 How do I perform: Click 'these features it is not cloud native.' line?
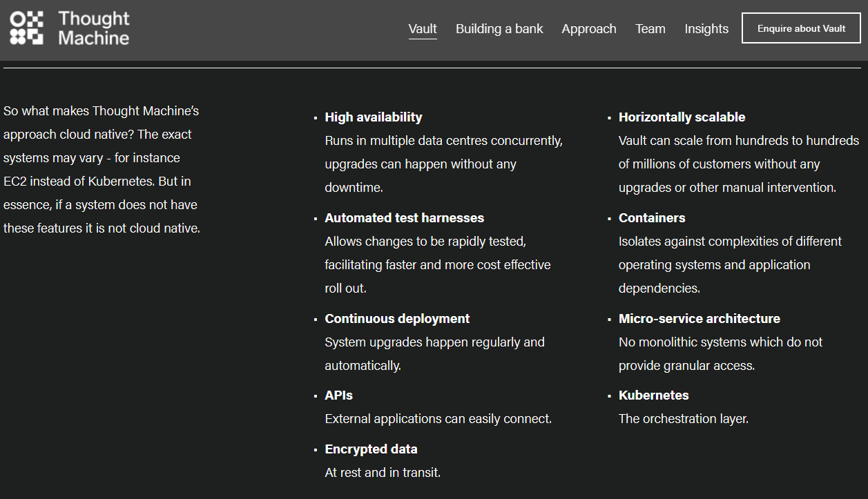[x=102, y=228]
